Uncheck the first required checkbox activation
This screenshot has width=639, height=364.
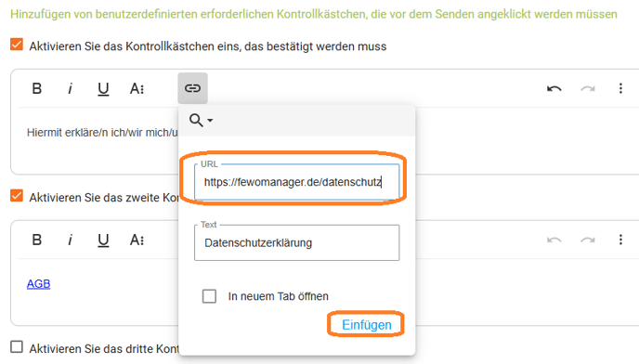coord(17,45)
